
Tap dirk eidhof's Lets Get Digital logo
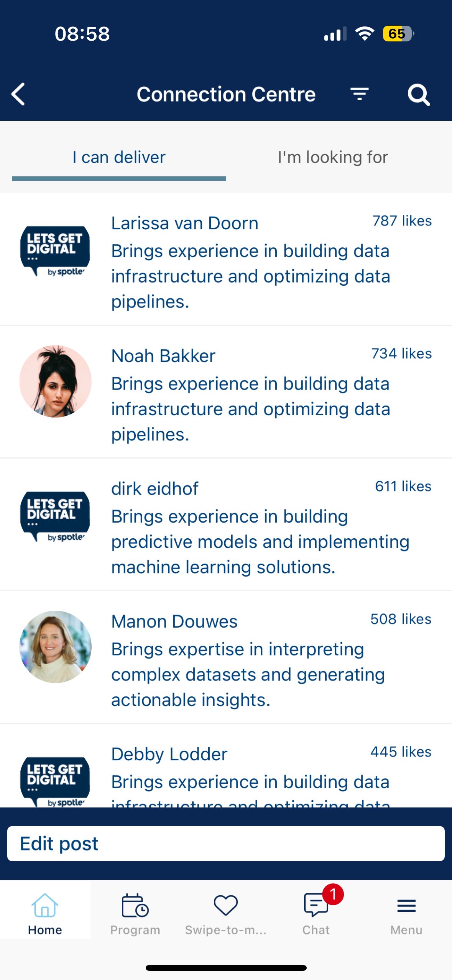tap(55, 516)
